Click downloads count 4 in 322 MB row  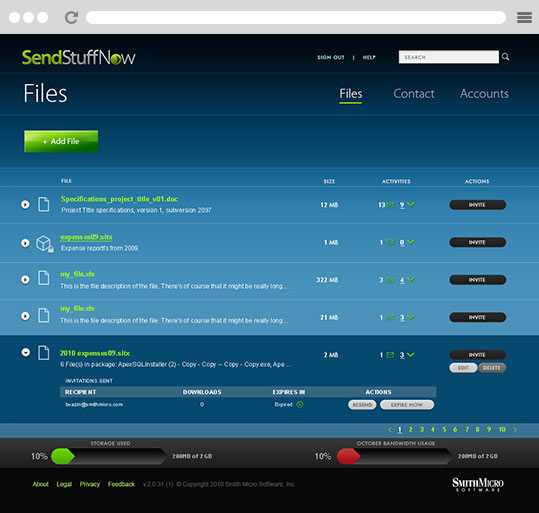(x=402, y=280)
